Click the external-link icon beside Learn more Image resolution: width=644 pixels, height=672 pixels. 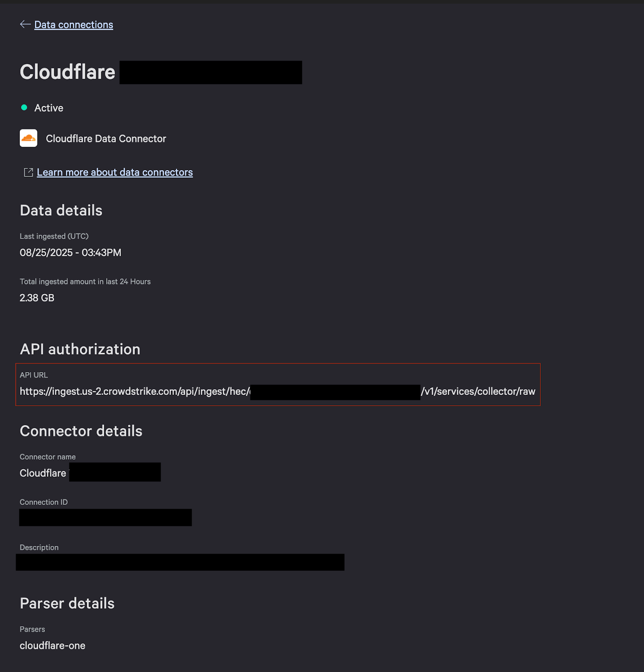click(28, 172)
